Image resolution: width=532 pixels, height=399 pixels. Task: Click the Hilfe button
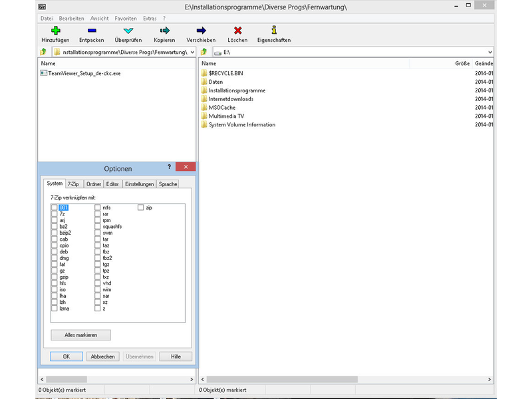coord(176,356)
